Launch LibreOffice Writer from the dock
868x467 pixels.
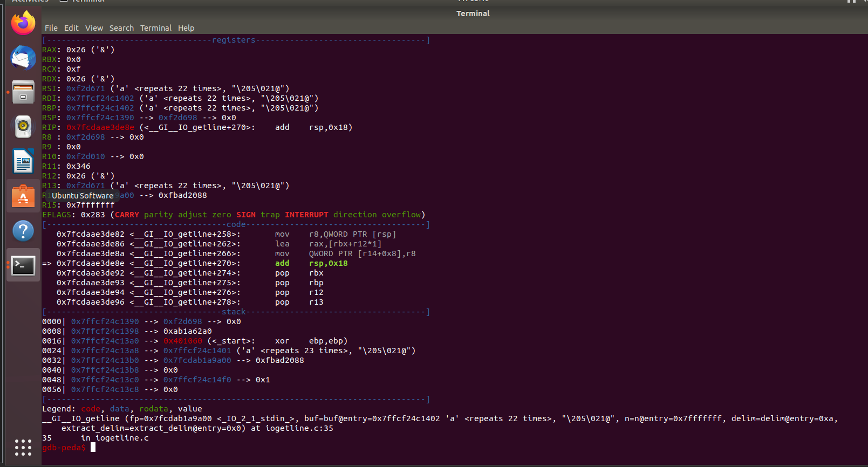pos(23,161)
